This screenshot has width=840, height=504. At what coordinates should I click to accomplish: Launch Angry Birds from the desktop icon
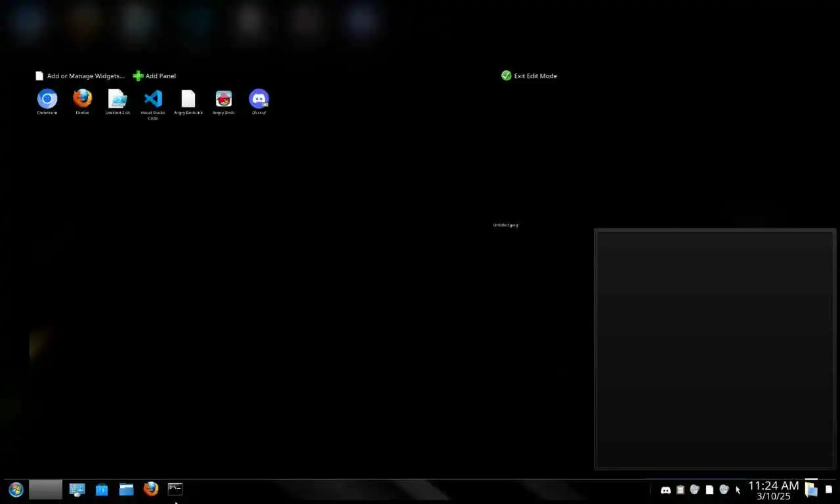coord(223,102)
